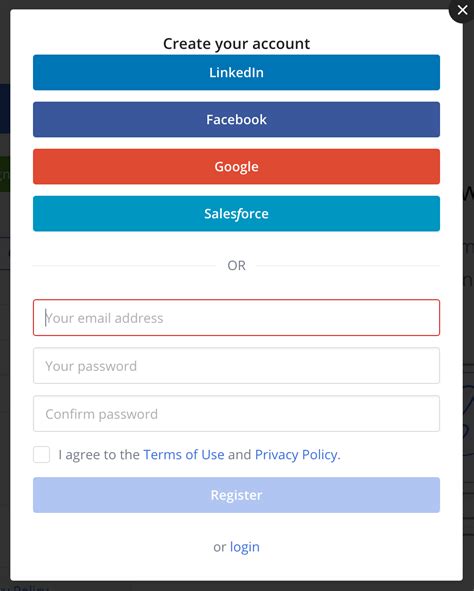Click into the Your password field
This screenshot has height=591, width=474.
[236, 366]
